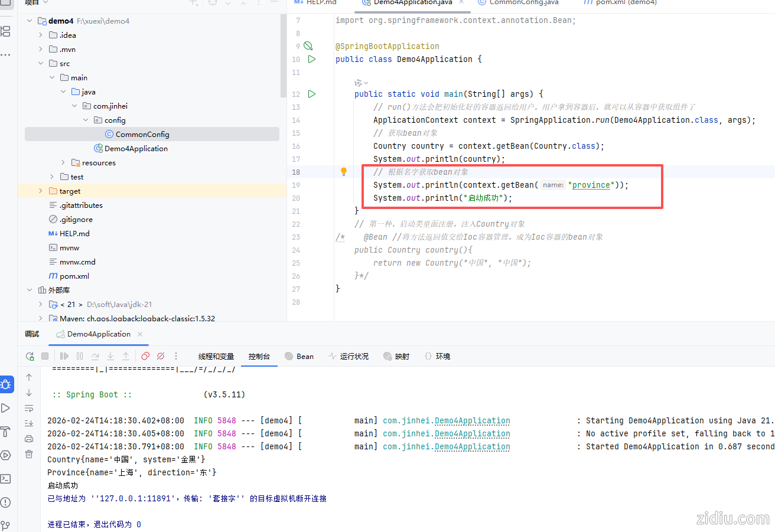Click the run gutter arrow beside main method
Viewport: 775px width, 532px height.
311,94
